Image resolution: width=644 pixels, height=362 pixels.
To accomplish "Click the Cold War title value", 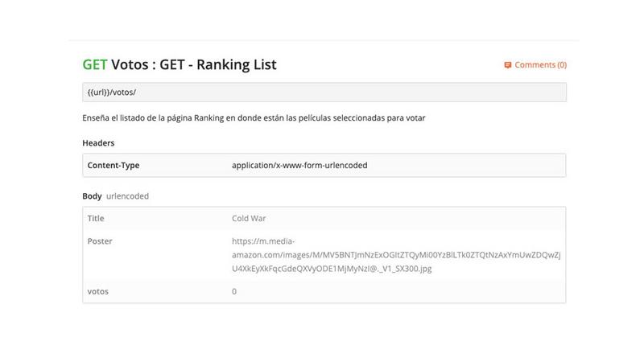I will [249, 218].
